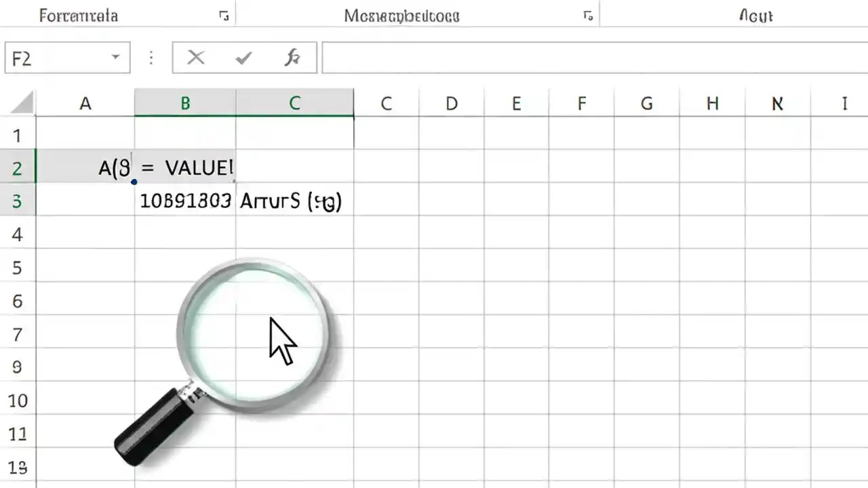Viewport: 868px width, 488px height.
Task: Click the cursor arrow inside the magnifier lens
Action: [281, 339]
